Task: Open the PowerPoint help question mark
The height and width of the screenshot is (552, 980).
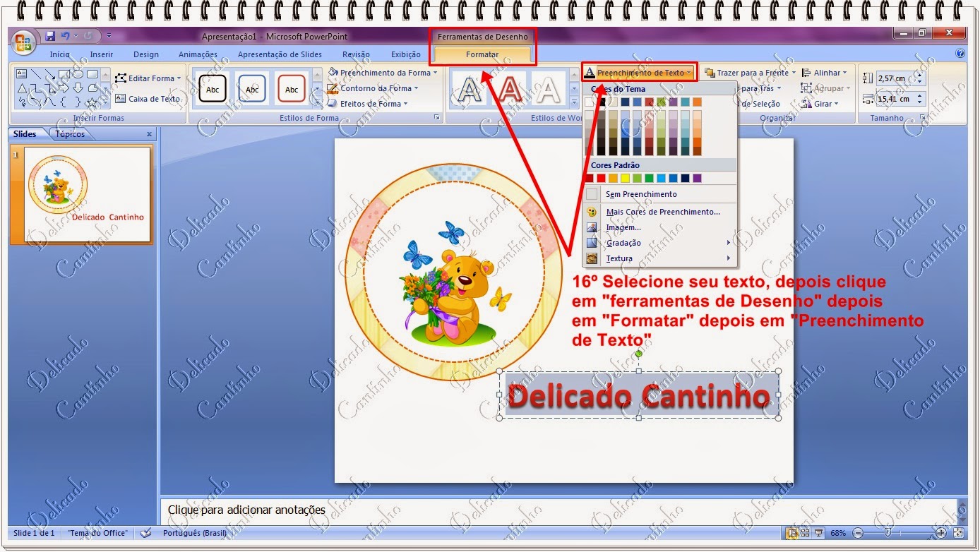Action: click(x=960, y=54)
